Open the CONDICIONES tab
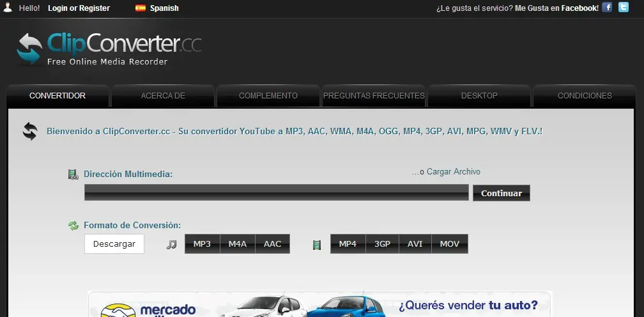 585,96
